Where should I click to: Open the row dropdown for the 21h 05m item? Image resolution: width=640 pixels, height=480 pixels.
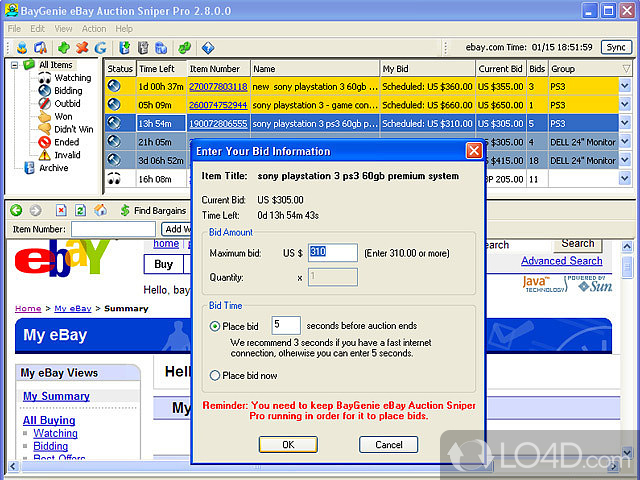click(x=624, y=142)
